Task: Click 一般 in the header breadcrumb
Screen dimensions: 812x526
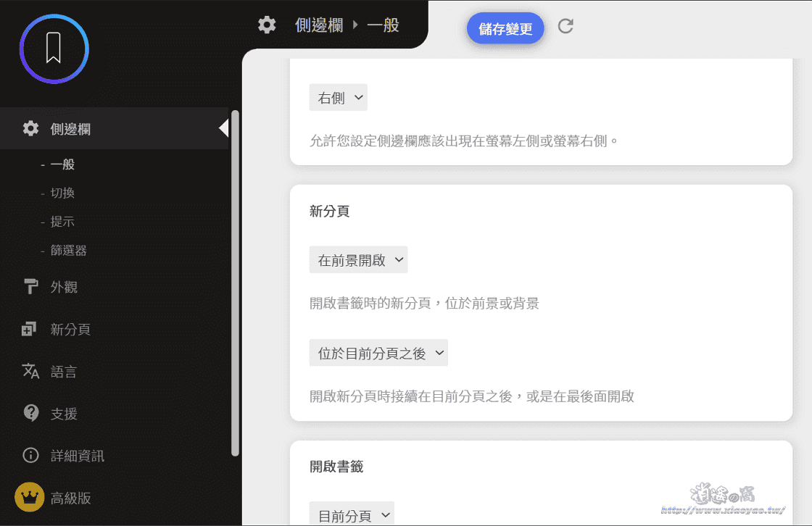Action: pos(383,25)
